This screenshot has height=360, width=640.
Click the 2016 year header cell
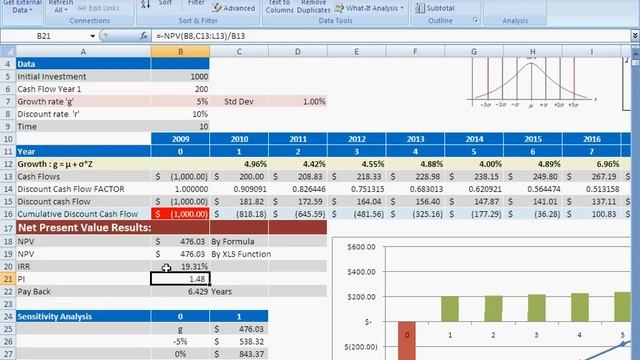click(x=591, y=139)
